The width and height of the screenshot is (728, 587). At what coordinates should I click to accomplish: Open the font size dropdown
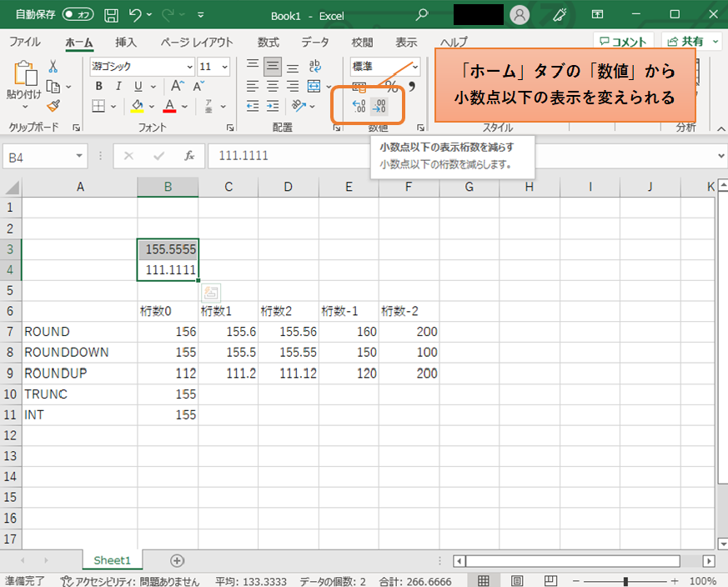(x=224, y=67)
